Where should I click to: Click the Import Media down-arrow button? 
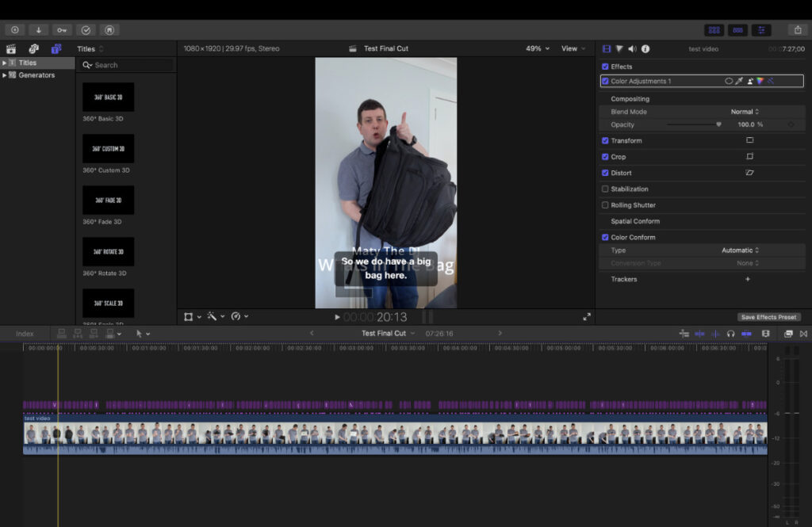[38, 30]
